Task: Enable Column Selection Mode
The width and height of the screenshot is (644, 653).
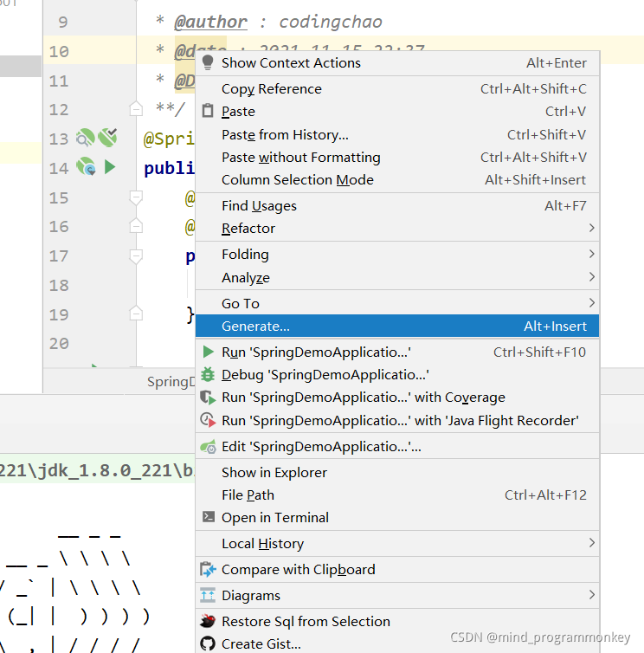Action: point(397,180)
